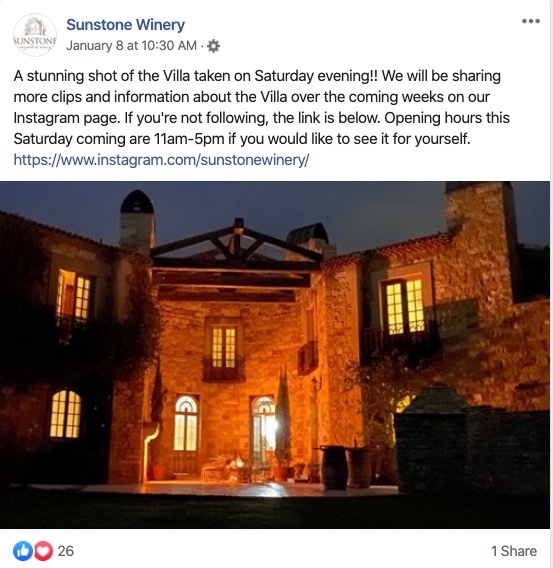Follow the instagram.com/sunstonewinery link
Image resolution: width=553 pixels, height=568 pixels.
point(161,160)
